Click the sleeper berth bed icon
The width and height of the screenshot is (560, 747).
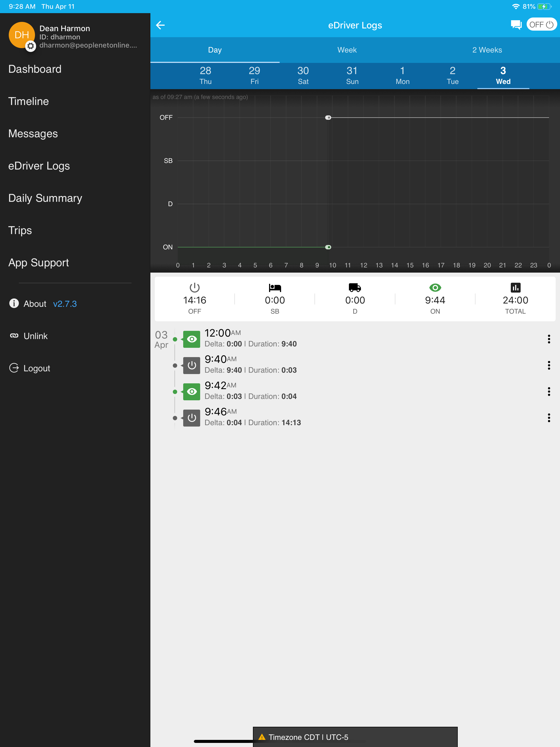pyautogui.click(x=275, y=288)
